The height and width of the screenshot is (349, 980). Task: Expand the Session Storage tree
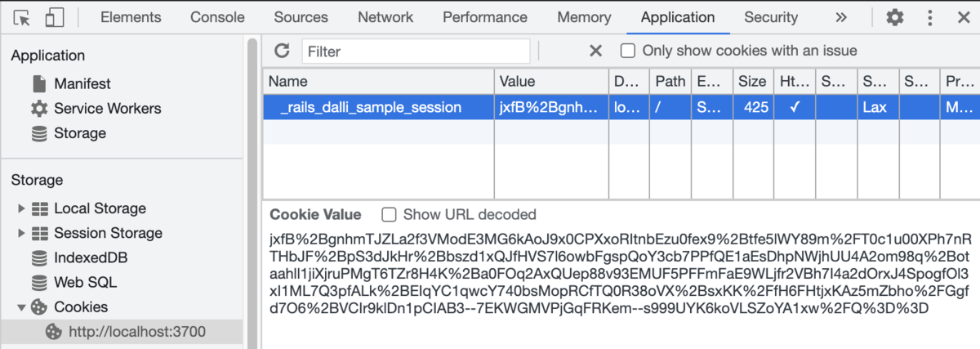pos(22,233)
